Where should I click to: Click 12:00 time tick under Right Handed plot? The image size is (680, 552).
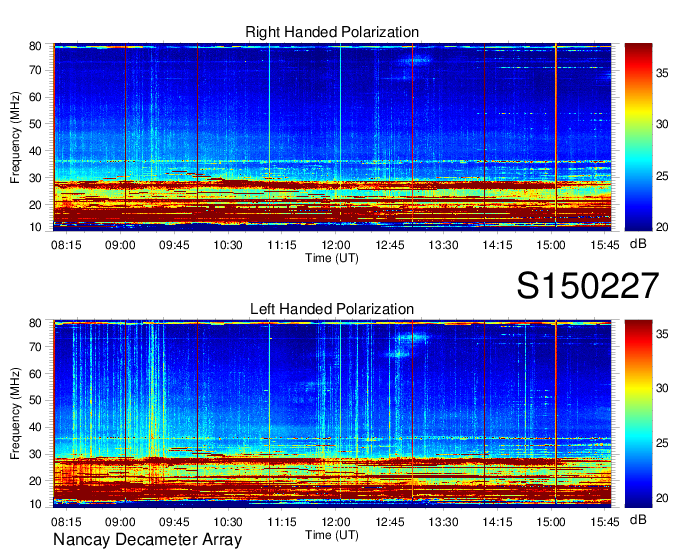pyautogui.click(x=336, y=245)
